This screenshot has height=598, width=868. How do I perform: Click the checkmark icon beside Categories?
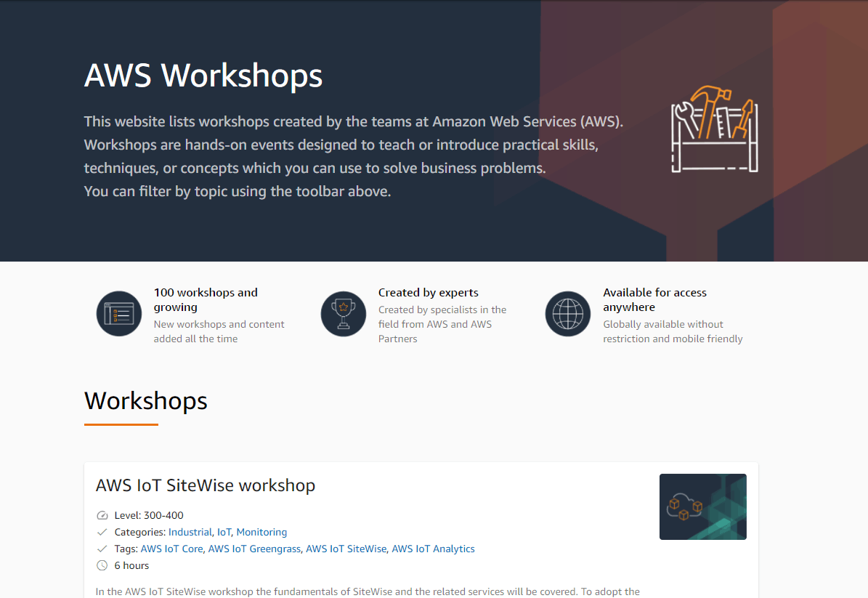102,532
